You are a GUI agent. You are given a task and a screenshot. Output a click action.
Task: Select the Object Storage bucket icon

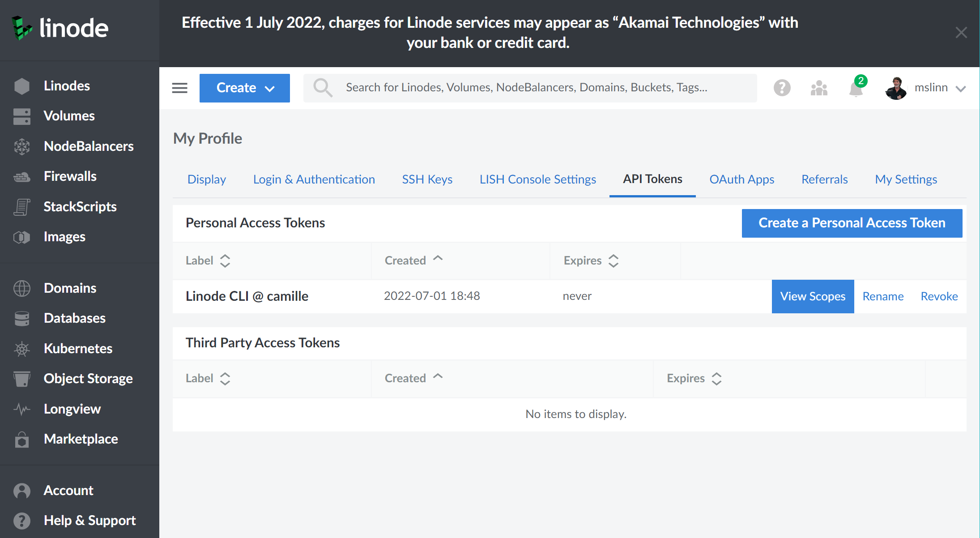point(21,379)
